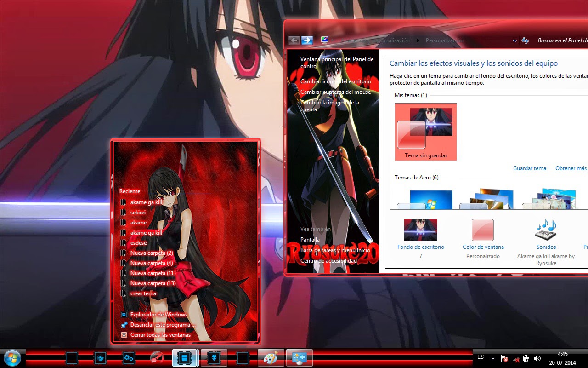Select the Windows 7 Aero theme thumbnail

click(x=425, y=199)
